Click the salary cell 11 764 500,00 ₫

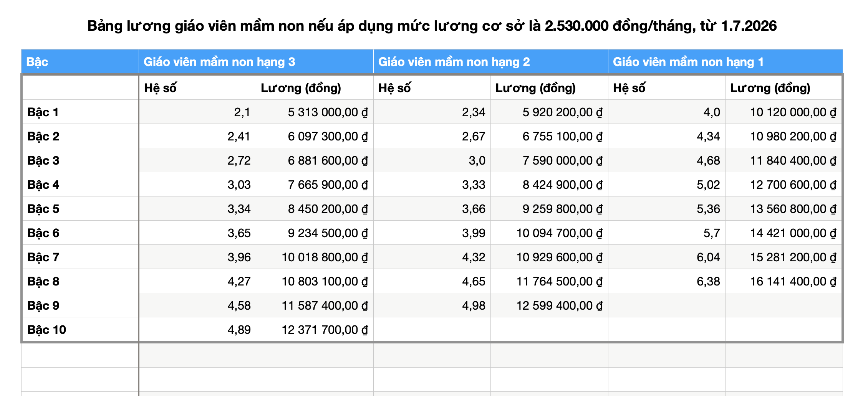(549, 281)
